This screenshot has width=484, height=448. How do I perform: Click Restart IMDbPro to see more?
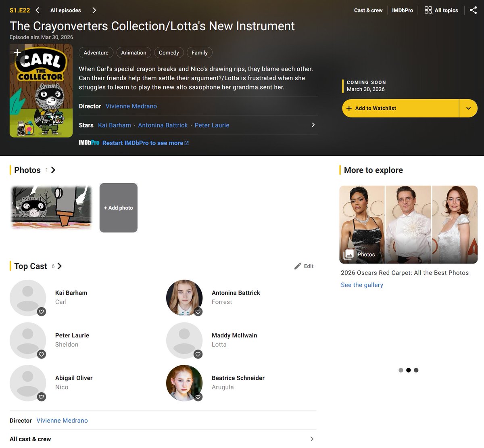click(145, 143)
